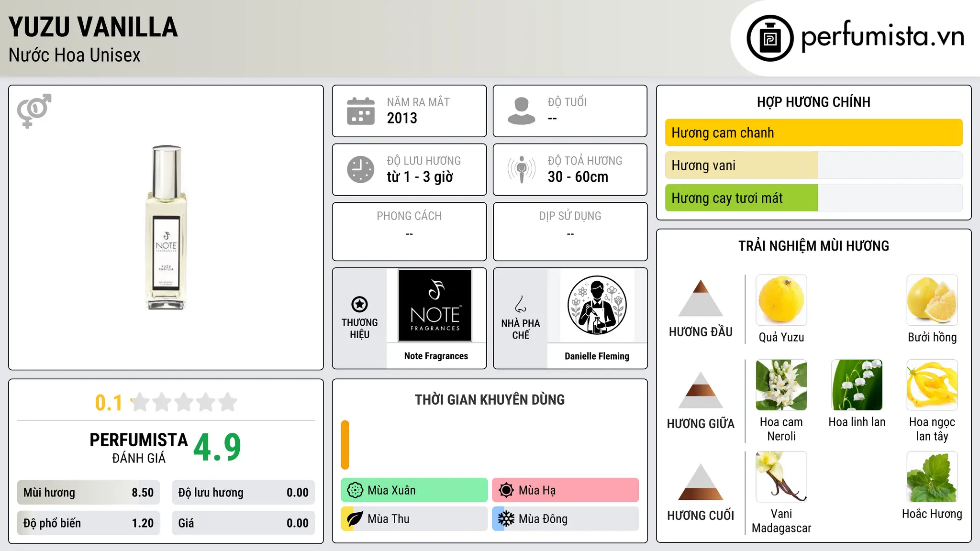Click the clock icon beside Độ lưu hương

[361, 169]
